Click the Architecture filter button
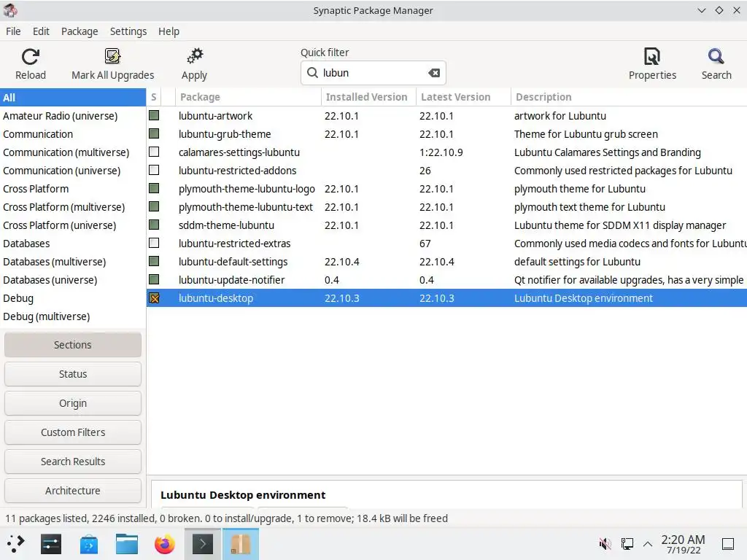The width and height of the screenshot is (747, 560). pyautogui.click(x=73, y=491)
